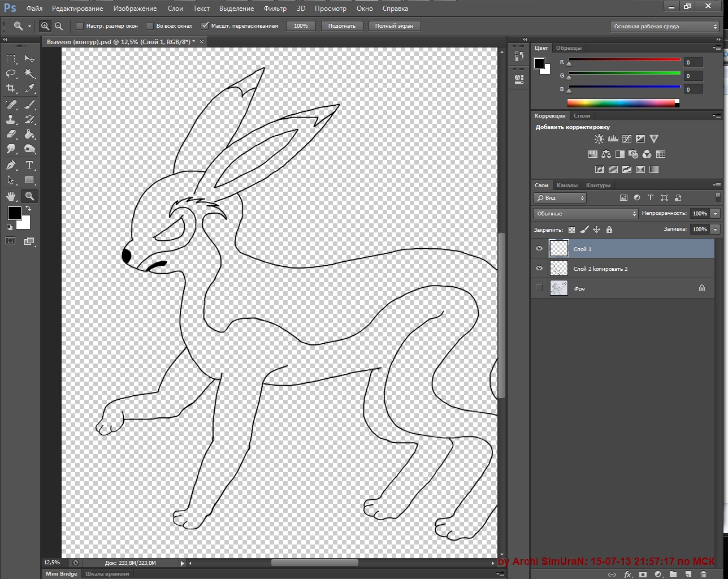The height and width of the screenshot is (579, 728).
Task: Add Color Balance adjustment
Action: [x=606, y=154]
